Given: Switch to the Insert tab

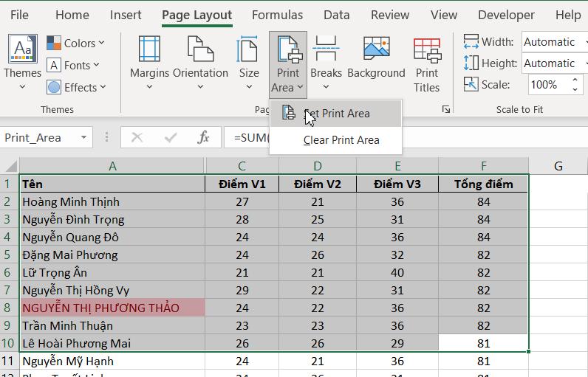Looking at the screenshot, I should 126,15.
